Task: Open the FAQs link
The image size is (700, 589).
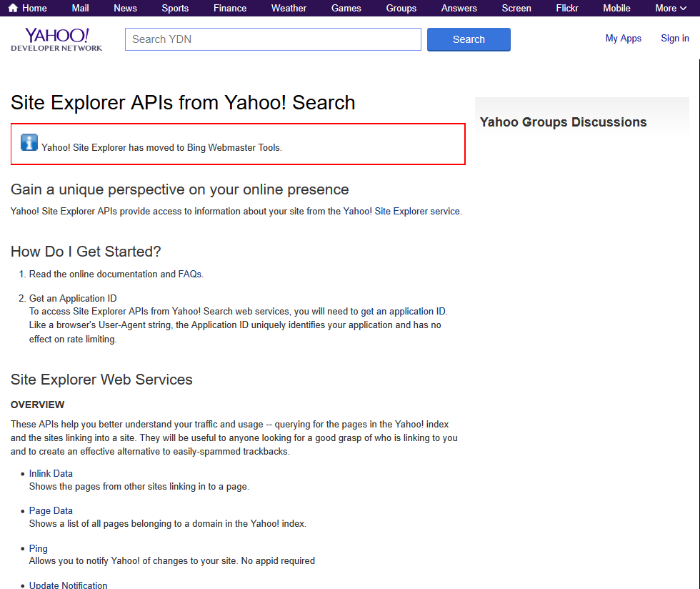Action: 190,274
